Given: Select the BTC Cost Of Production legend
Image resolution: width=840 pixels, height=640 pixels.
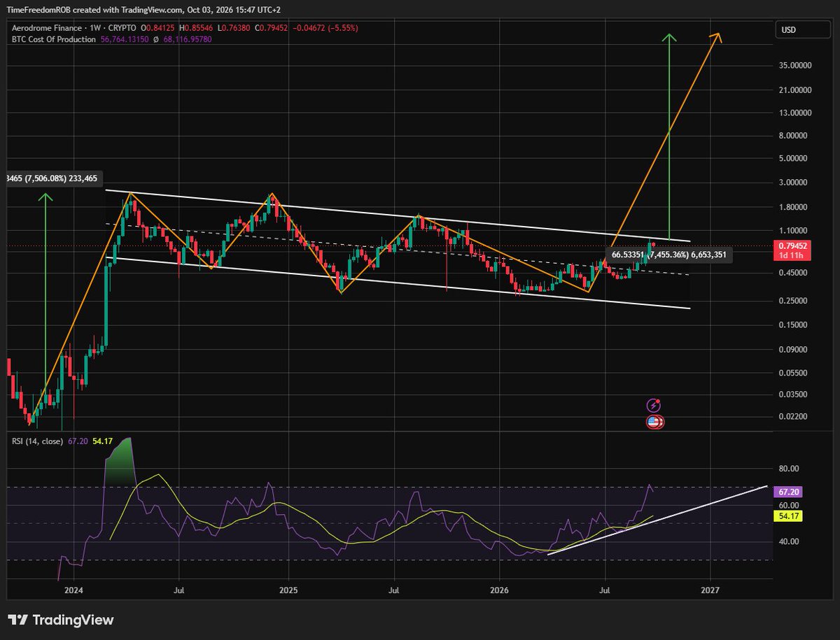Looking at the screenshot, I should tap(53, 39).
